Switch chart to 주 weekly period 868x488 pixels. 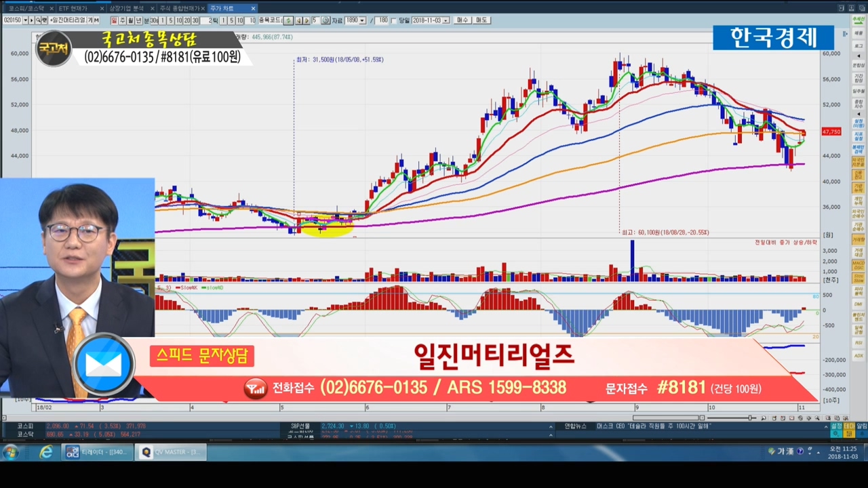[x=122, y=20]
